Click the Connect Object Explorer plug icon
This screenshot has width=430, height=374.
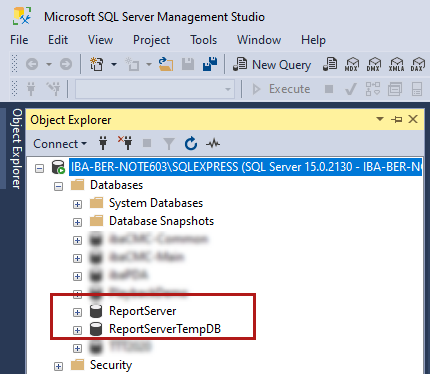(103, 144)
